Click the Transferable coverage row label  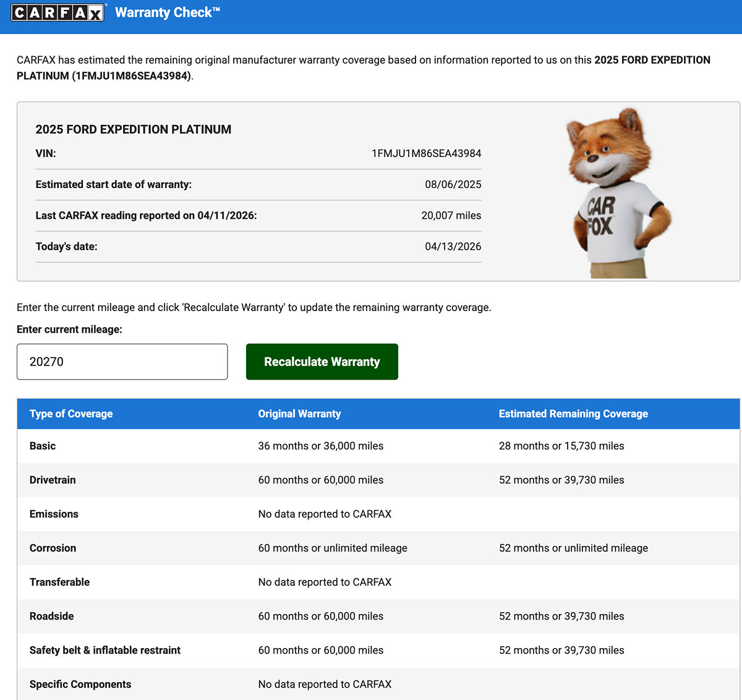click(59, 582)
